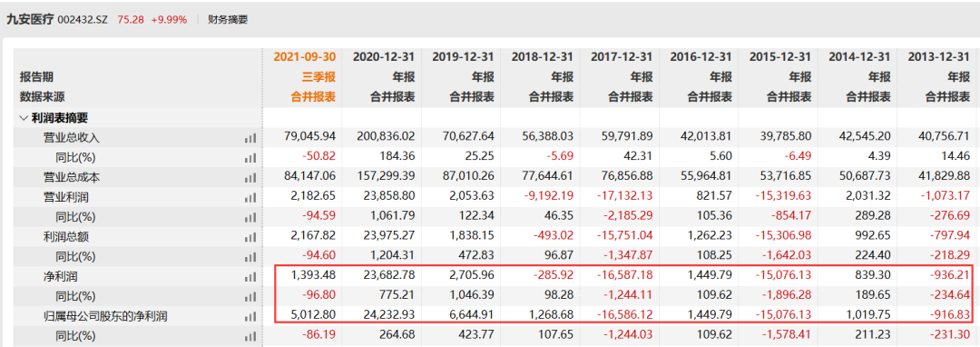Open chart icon for 营业总收入 row
This screenshot has width=980, height=347.
250,138
